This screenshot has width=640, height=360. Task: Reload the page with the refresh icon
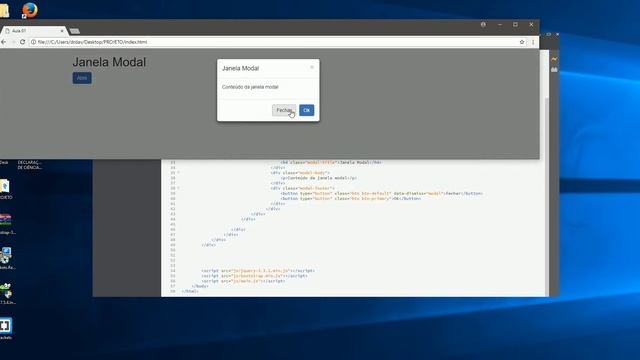click(22, 42)
